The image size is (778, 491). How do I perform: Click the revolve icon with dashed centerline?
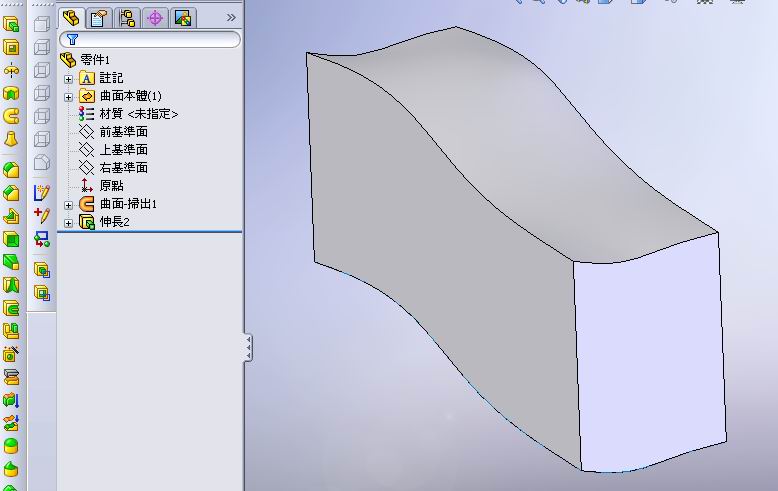click(11, 70)
